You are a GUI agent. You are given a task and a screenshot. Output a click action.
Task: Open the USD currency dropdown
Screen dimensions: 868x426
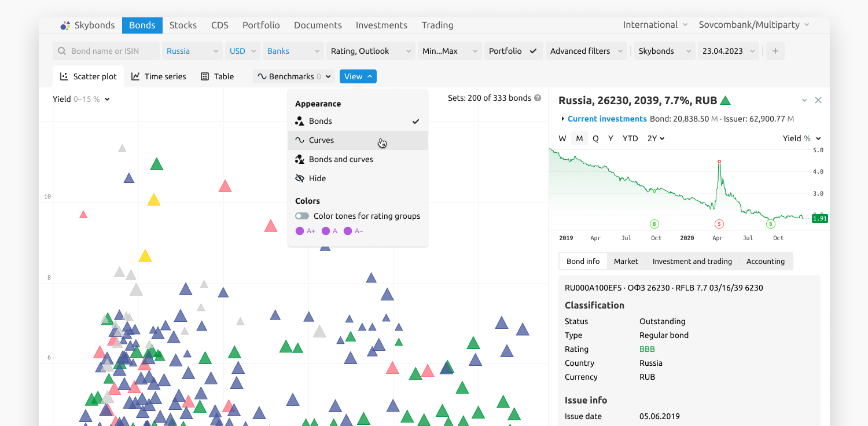pyautogui.click(x=242, y=51)
